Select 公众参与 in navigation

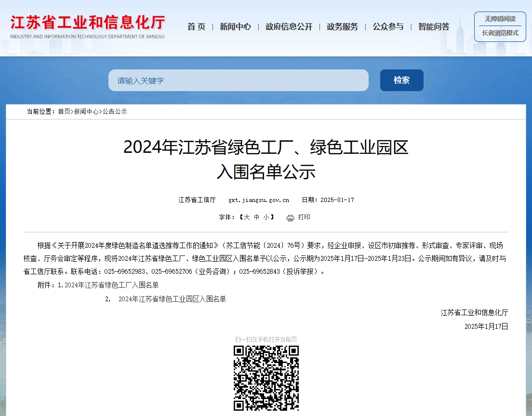coord(388,27)
